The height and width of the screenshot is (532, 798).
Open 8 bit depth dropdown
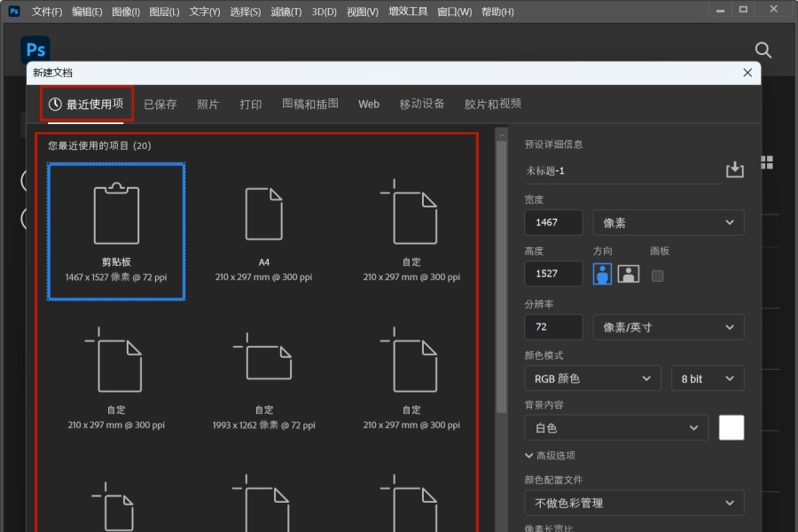pyautogui.click(x=708, y=379)
